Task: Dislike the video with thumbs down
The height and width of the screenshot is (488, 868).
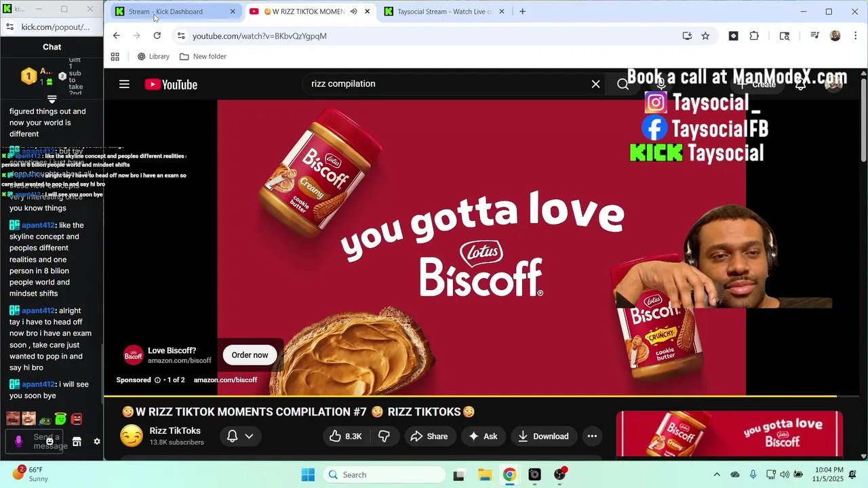Action: pos(384,436)
